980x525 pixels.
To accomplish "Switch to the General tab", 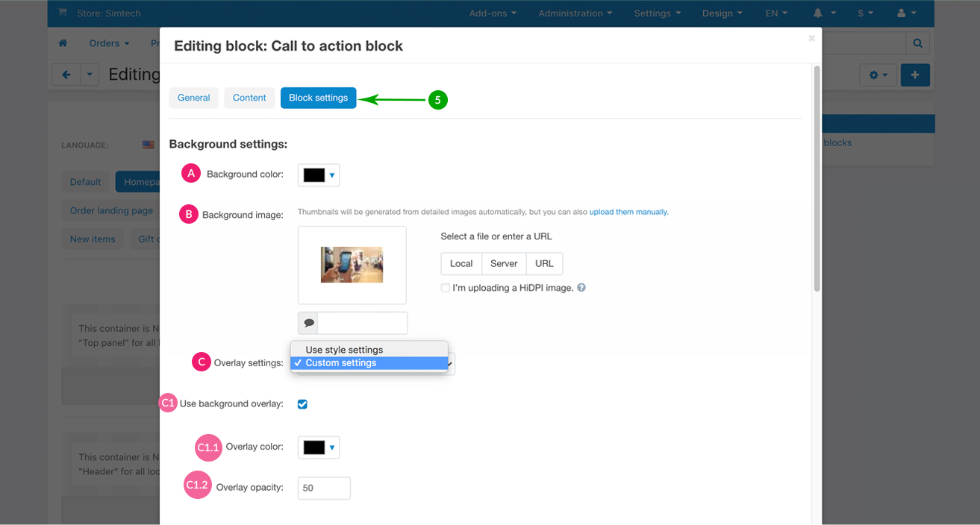I will coord(194,98).
